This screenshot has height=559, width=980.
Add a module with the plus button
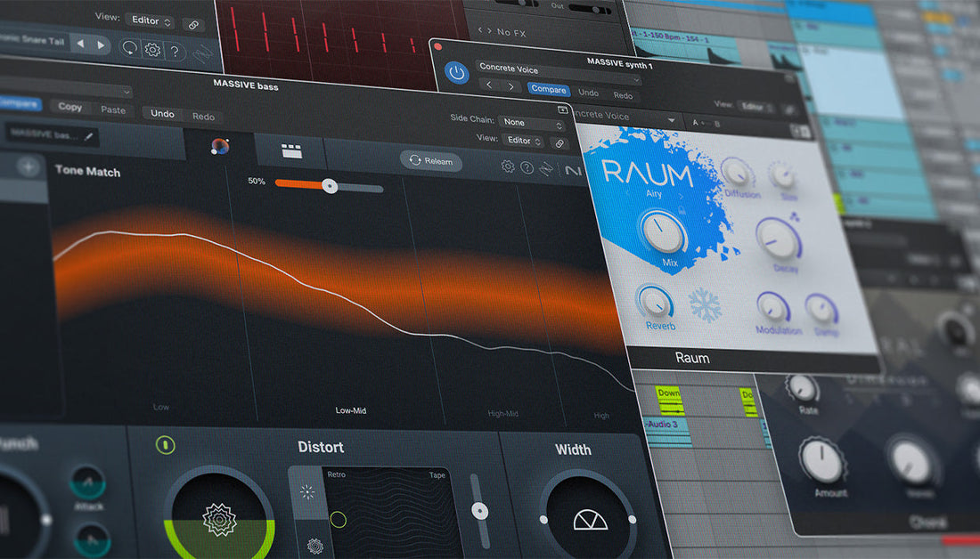point(28,166)
